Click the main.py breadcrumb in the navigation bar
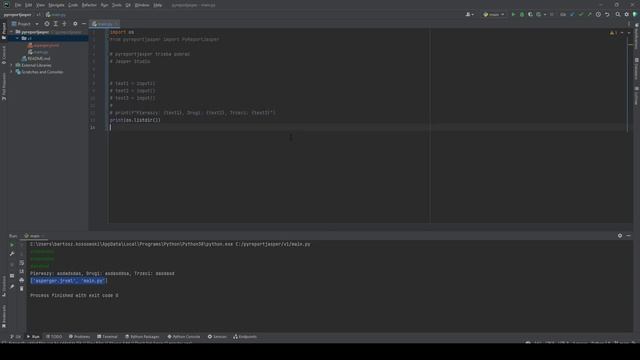The width and height of the screenshot is (640, 360). [x=56, y=15]
